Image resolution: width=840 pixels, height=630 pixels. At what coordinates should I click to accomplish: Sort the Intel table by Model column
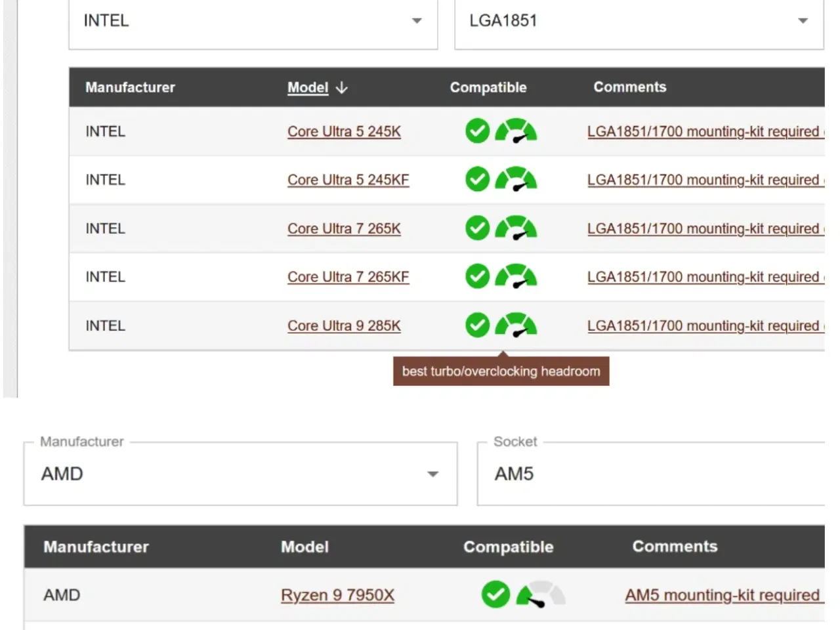coord(308,87)
